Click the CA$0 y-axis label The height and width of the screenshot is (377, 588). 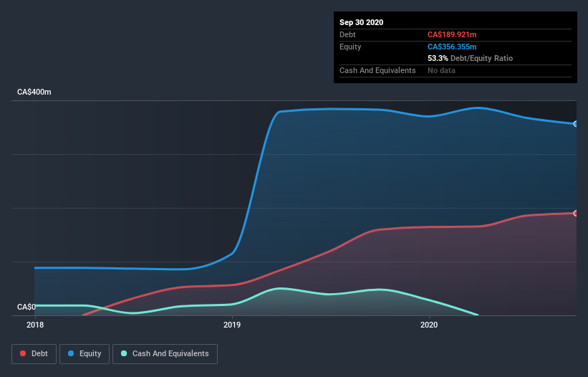pyautogui.click(x=26, y=307)
